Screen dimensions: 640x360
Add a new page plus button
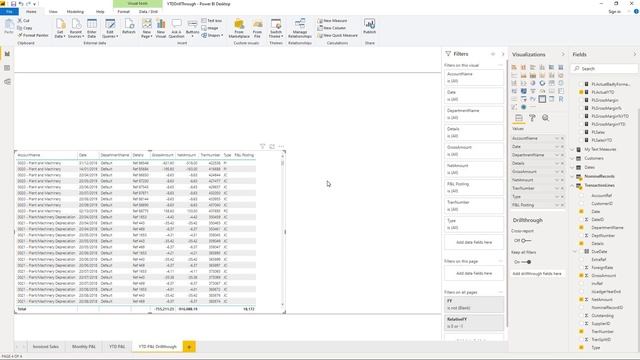pos(189,347)
